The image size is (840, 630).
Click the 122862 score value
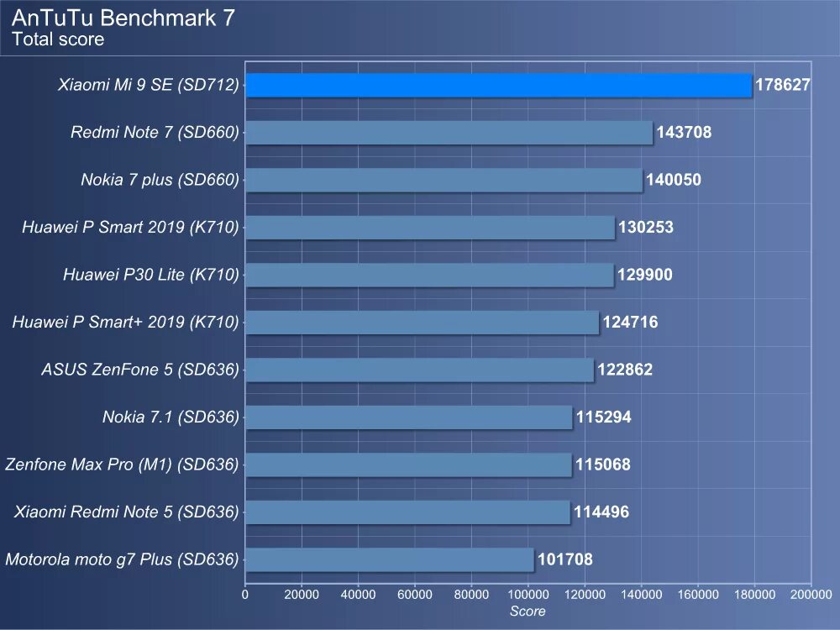coord(625,370)
